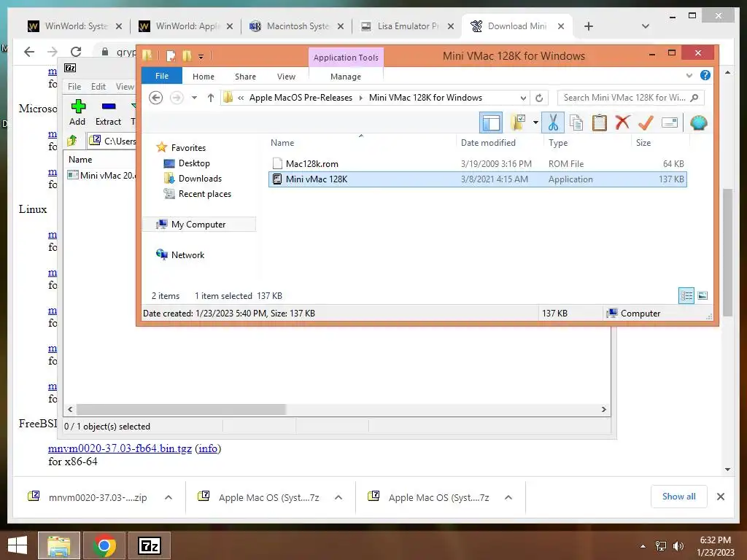Open Desktop in navigation pane
The image size is (747, 560).
[x=194, y=163]
